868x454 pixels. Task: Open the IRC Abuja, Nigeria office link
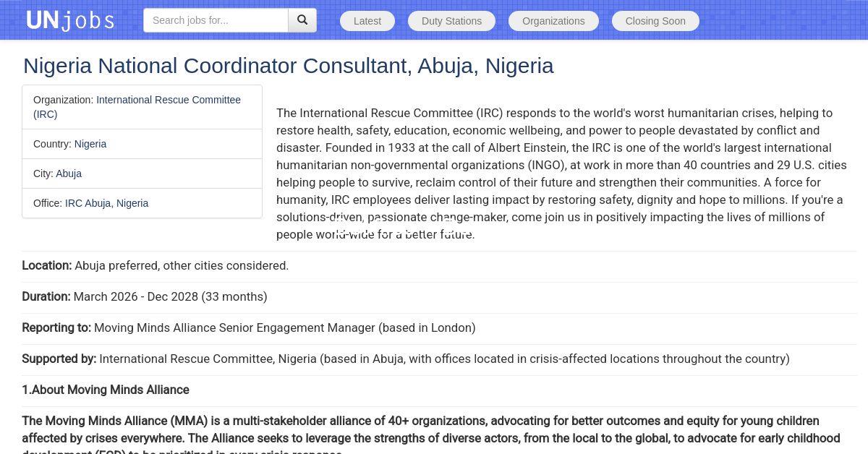pos(106,203)
